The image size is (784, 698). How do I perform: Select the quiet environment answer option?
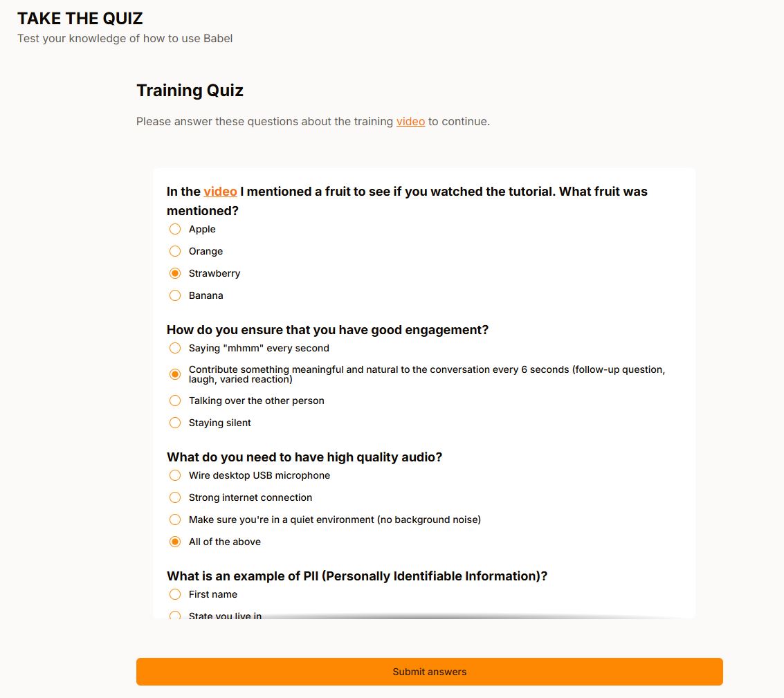(x=175, y=520)
